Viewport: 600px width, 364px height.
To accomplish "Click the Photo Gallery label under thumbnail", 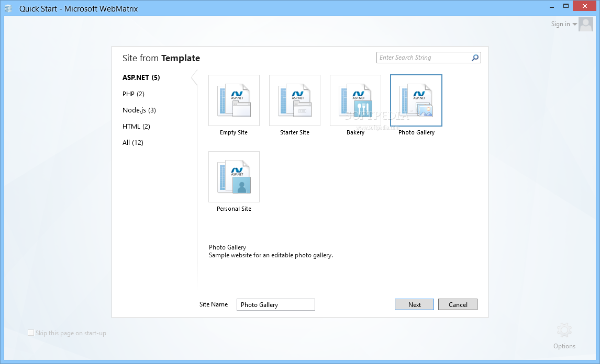I will (416, 132).
